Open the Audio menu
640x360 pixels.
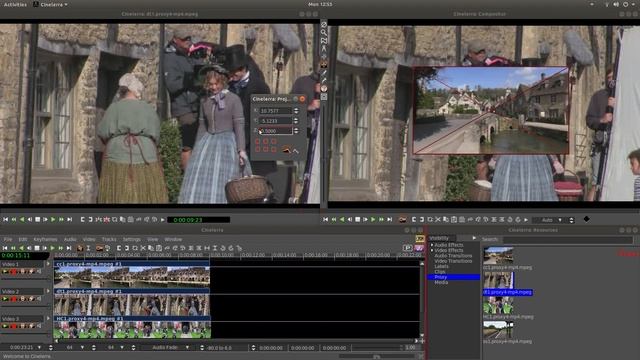tap(70, 239)
